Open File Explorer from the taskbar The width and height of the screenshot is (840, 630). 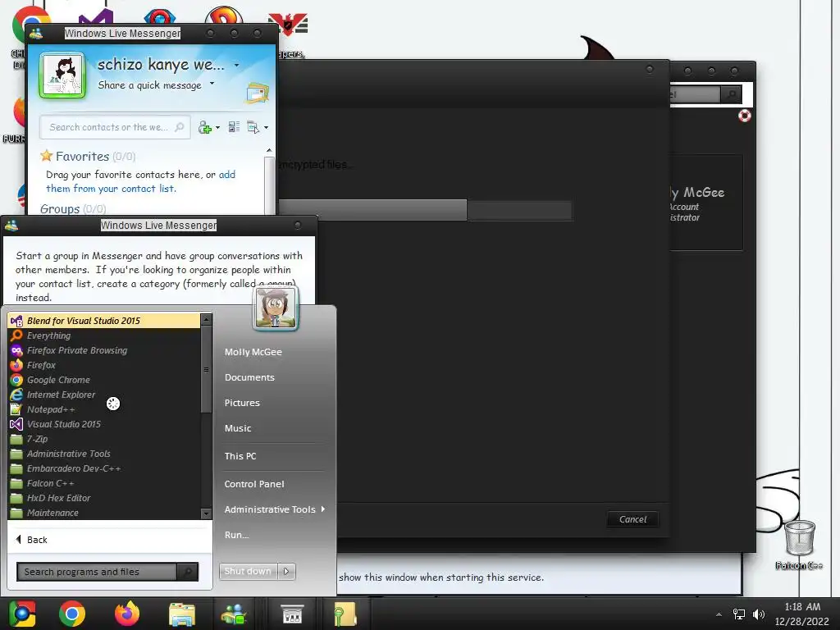[182, 614]
